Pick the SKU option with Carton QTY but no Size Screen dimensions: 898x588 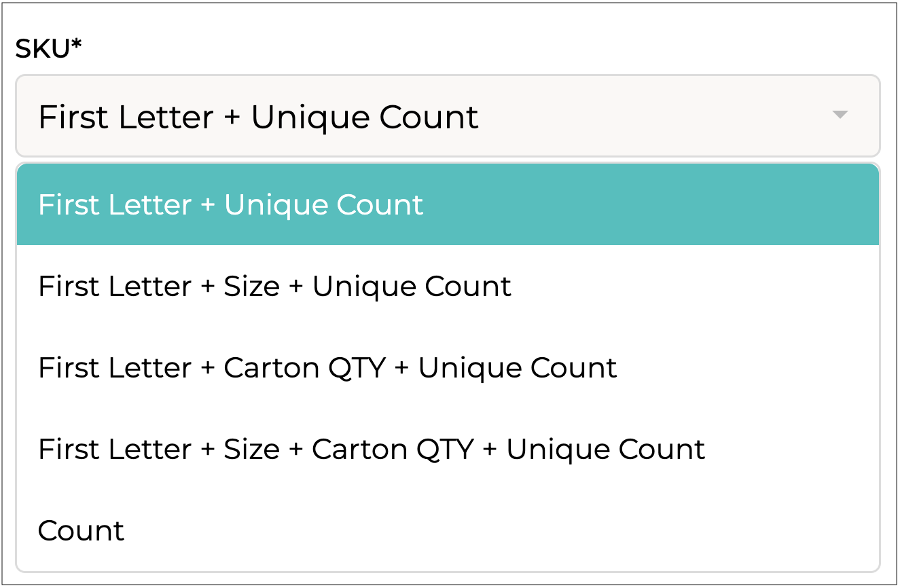click(327, 368)
